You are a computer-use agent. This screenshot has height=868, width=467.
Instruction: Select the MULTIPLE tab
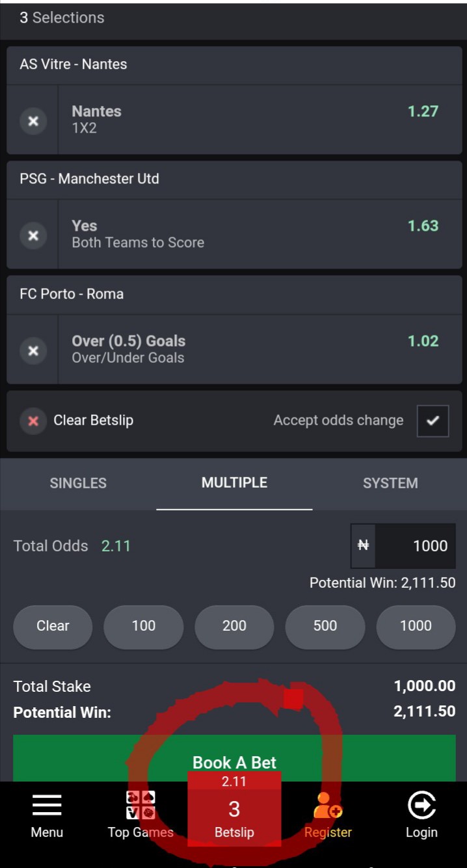tap(234, 483)
